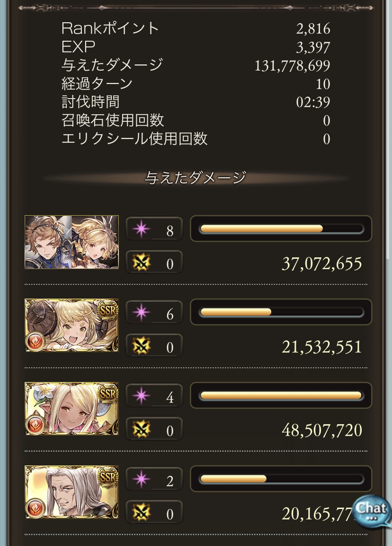Click crossed-swords icon under the star count 4
Screen dimensions: 392x546
click(x=142, y=430)
